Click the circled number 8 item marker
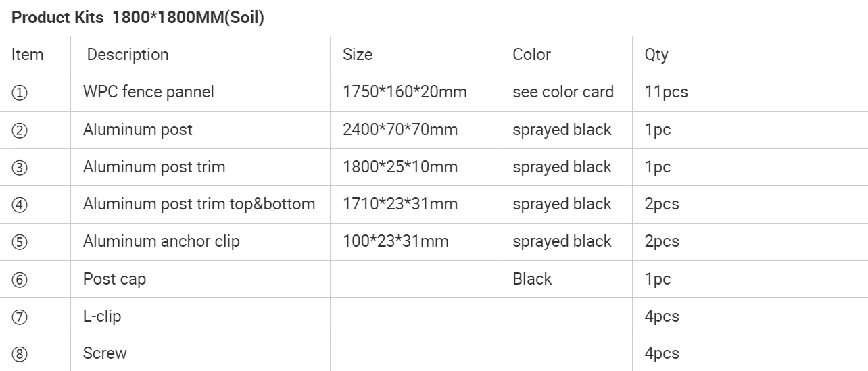The image size is (868, 371). pyautogui.click(x=20, y=354)
